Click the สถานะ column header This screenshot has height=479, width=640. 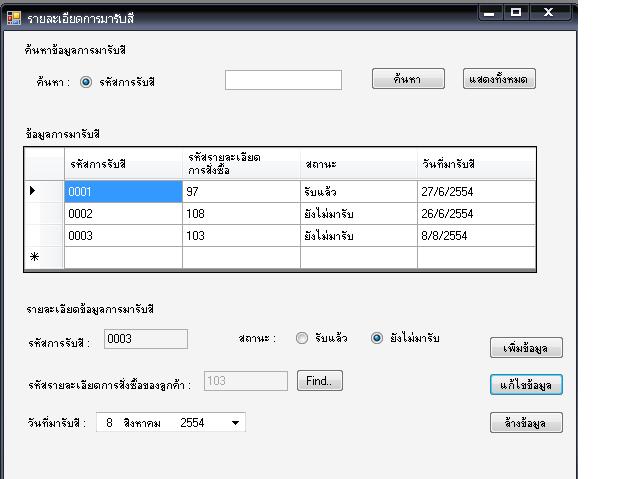point(359,164)
